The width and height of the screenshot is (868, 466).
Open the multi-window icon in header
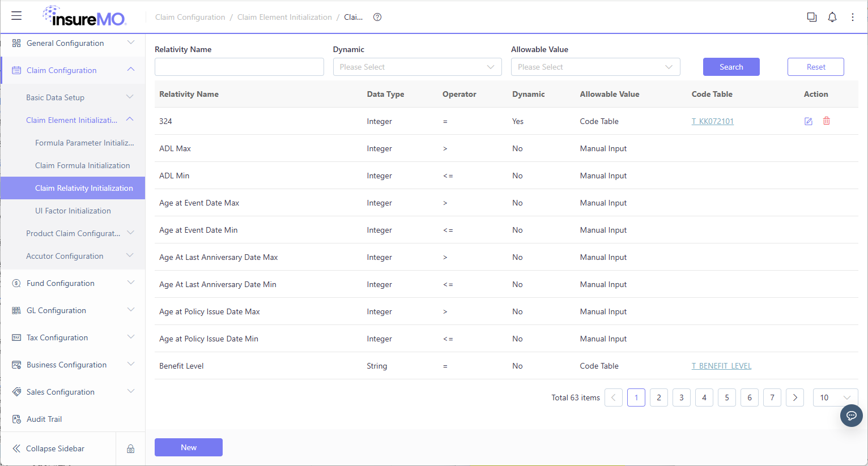812,17
